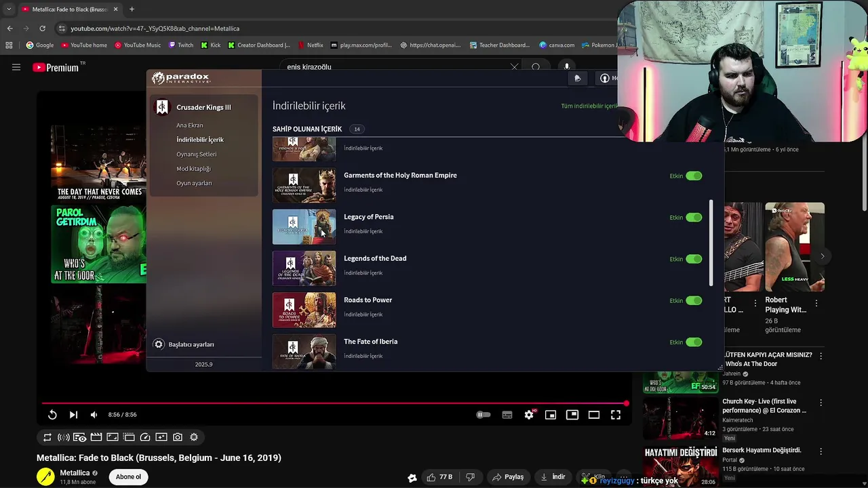Open Oyun ayarları in launcher sidebar

point(194,183)
